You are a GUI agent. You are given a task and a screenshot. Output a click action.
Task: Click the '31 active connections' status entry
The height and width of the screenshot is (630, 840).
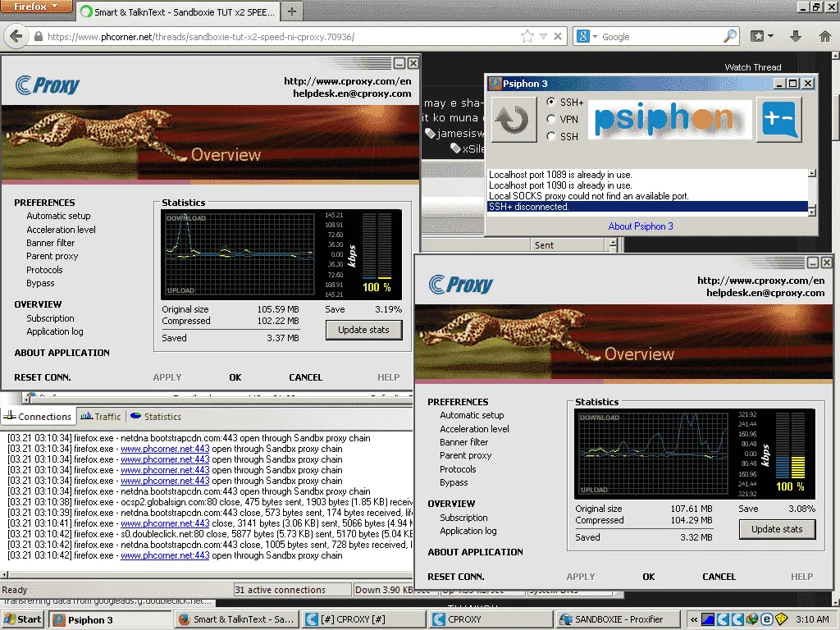point(293,589)
